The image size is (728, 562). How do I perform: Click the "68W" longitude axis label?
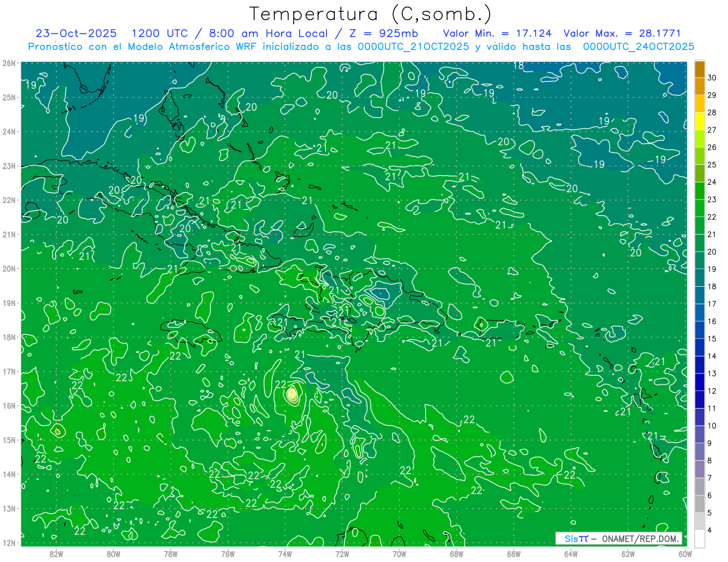457,554
